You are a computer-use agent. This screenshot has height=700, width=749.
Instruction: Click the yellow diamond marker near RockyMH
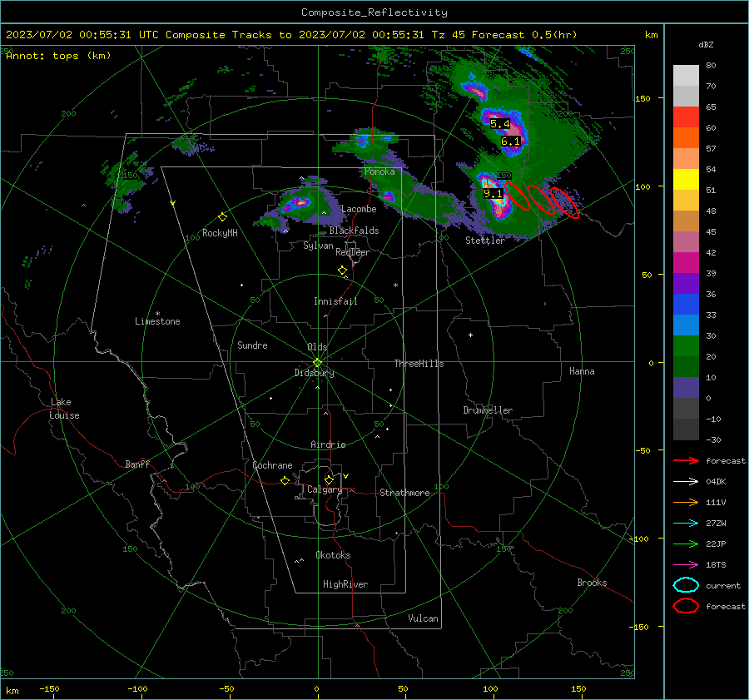click(x=222, y=217)
